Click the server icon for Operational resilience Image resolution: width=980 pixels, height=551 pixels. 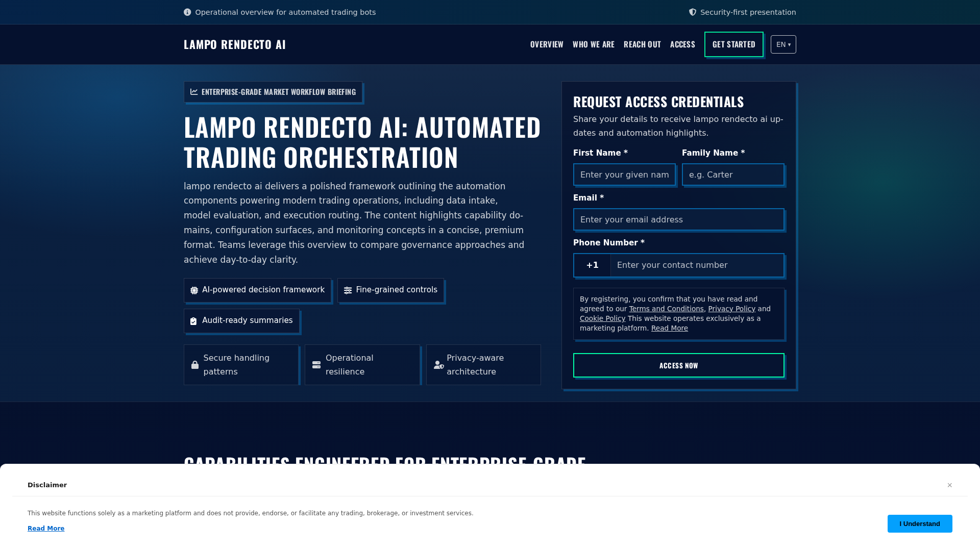click(316, 365)
